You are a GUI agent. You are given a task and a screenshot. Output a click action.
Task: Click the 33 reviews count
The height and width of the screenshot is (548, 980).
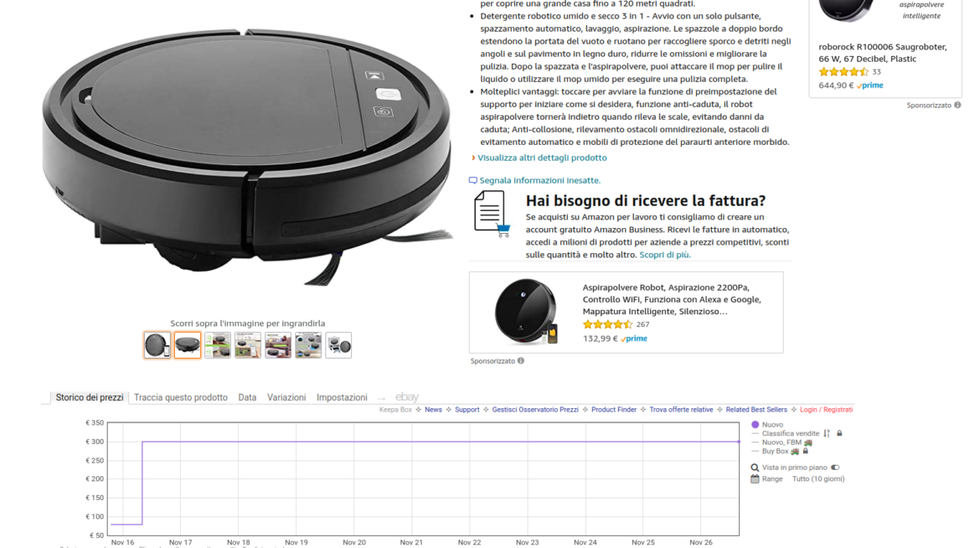point(876,72)
